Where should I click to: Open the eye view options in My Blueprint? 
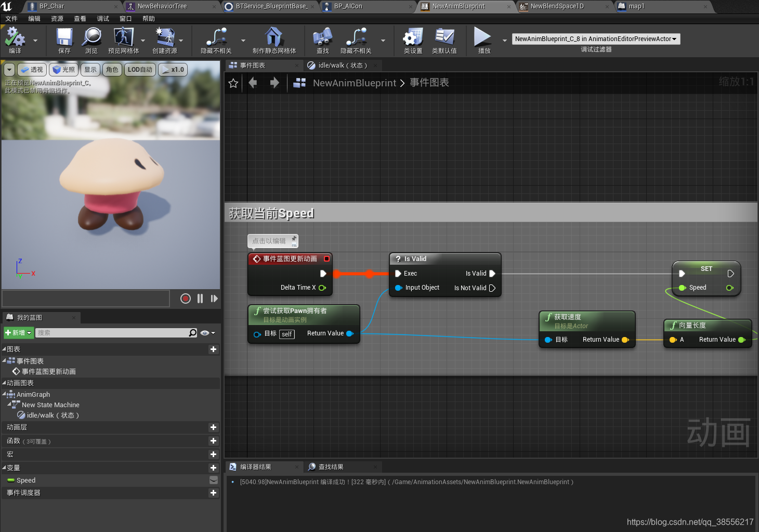(207, 333)
